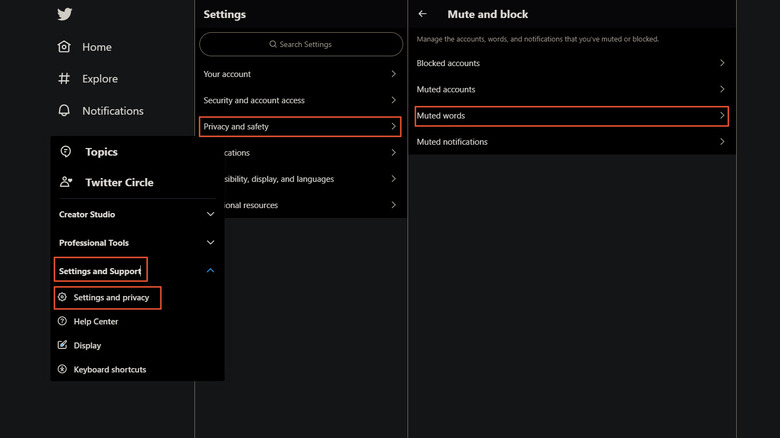Click the Help Center question icon
The height and width of the screenshot is (438, 780).
[63, 321]
